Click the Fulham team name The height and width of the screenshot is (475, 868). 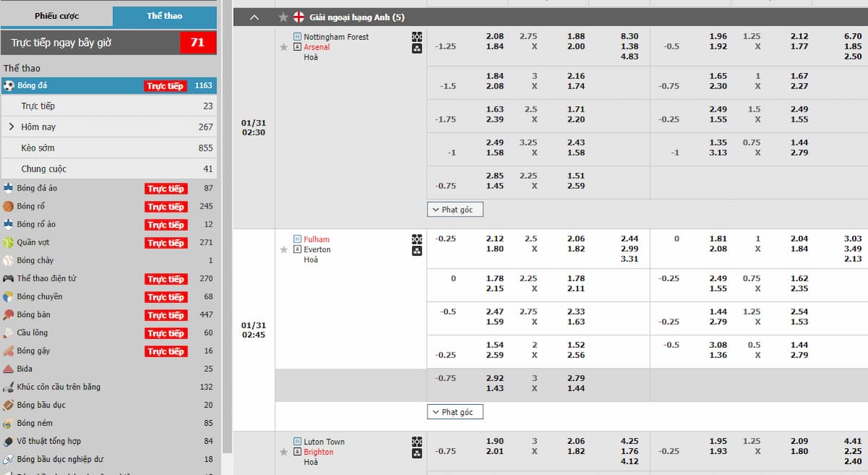pyautogui.click(x=317, y=240)
